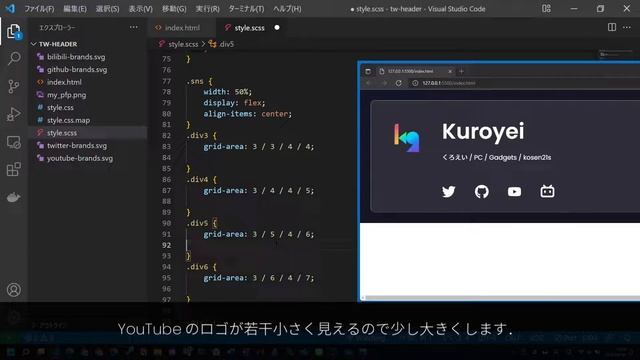Screen dimensions: 640x360
Task: Click line number 77 in gutter
Action: (x=166, y=81)
